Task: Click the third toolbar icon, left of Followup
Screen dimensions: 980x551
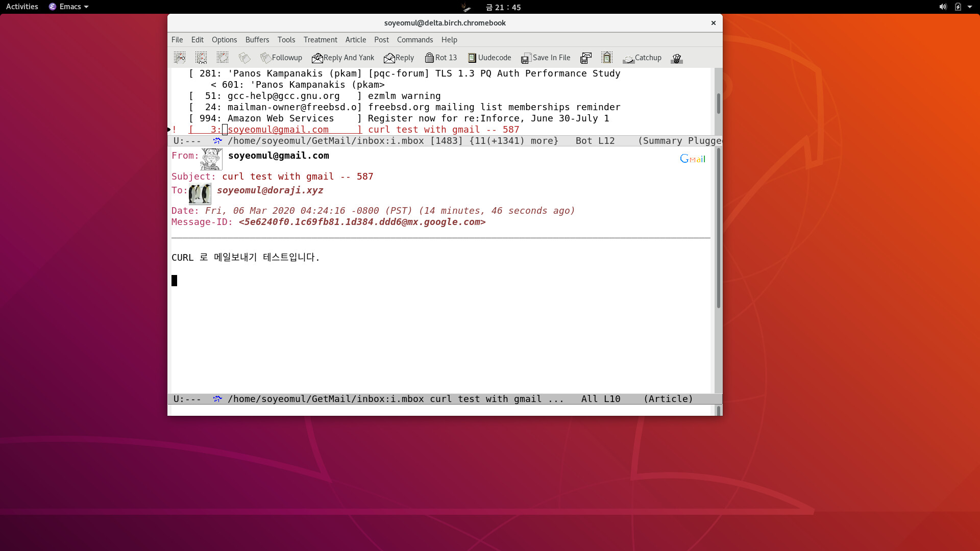Action: pos(223,58)
